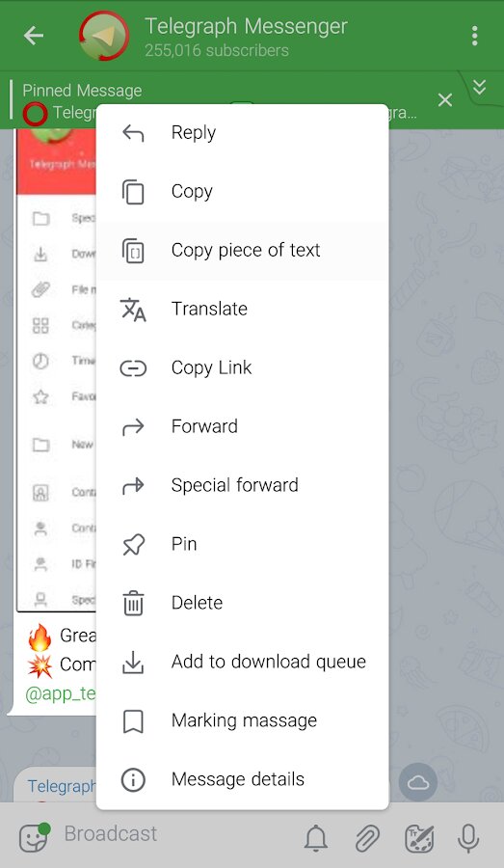Expand the double-chevron down arrow
This screenshot has height=868, width=504.
(479, 88)
